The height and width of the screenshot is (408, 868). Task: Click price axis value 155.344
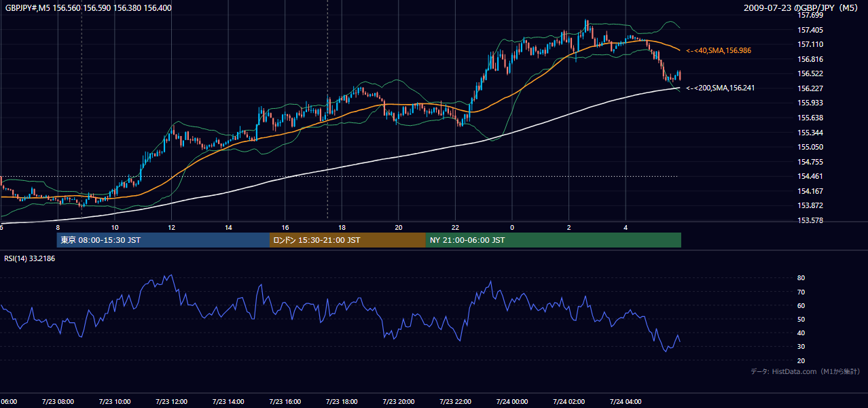point(810,133)
